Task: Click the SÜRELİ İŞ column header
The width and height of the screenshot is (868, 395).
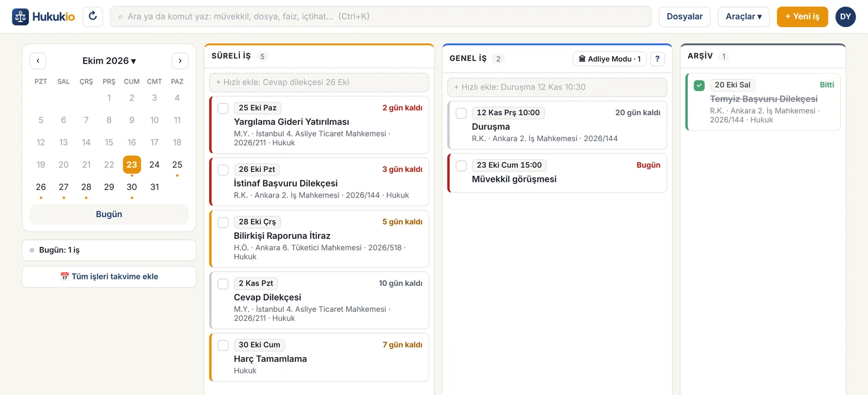Action: (x=231, y=56)
